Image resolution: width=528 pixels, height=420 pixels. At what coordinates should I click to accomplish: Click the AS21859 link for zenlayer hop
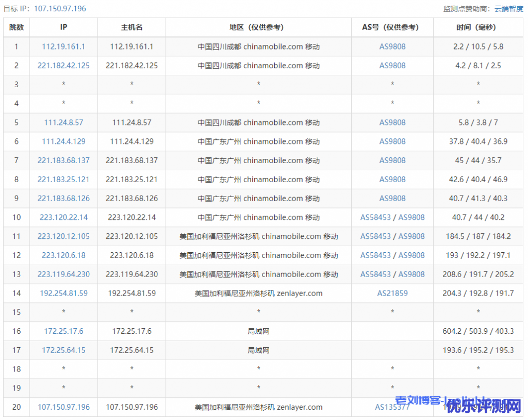click(x=392, y=293)
